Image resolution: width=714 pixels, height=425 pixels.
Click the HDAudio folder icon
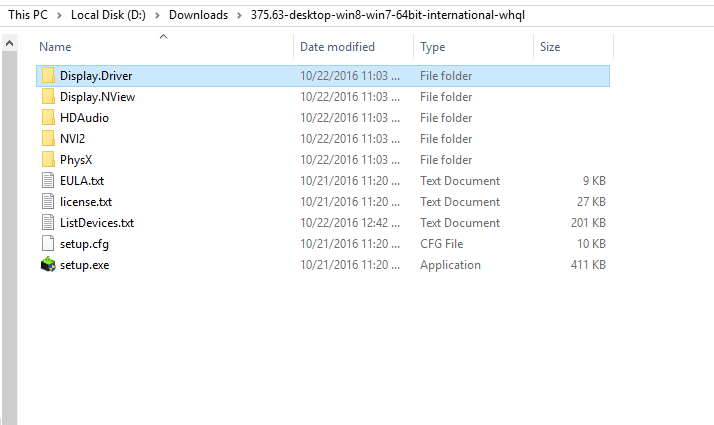click(48, 118)
